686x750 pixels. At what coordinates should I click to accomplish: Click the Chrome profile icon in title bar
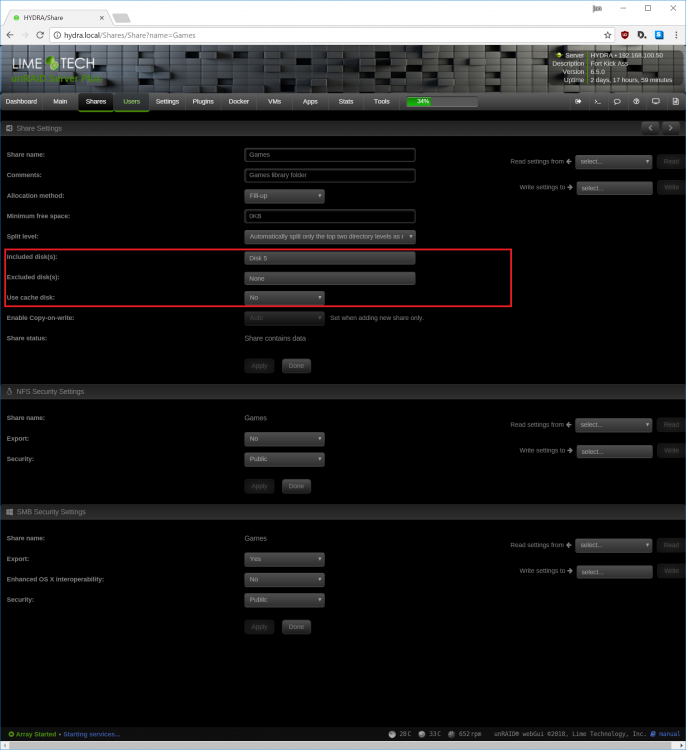[597, 8]
